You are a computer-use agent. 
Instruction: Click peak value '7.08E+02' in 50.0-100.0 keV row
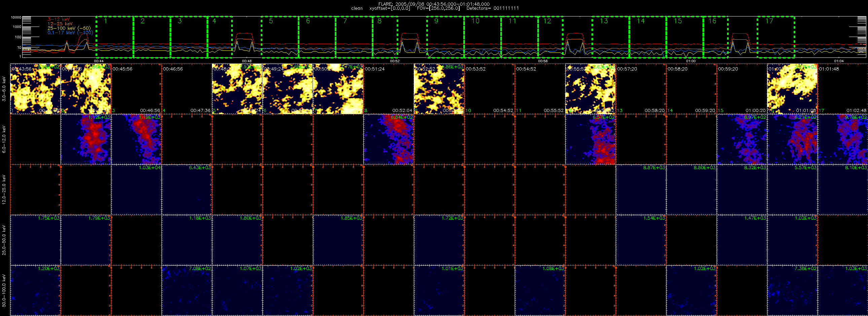pyautogui.click(x=200, y=269)
